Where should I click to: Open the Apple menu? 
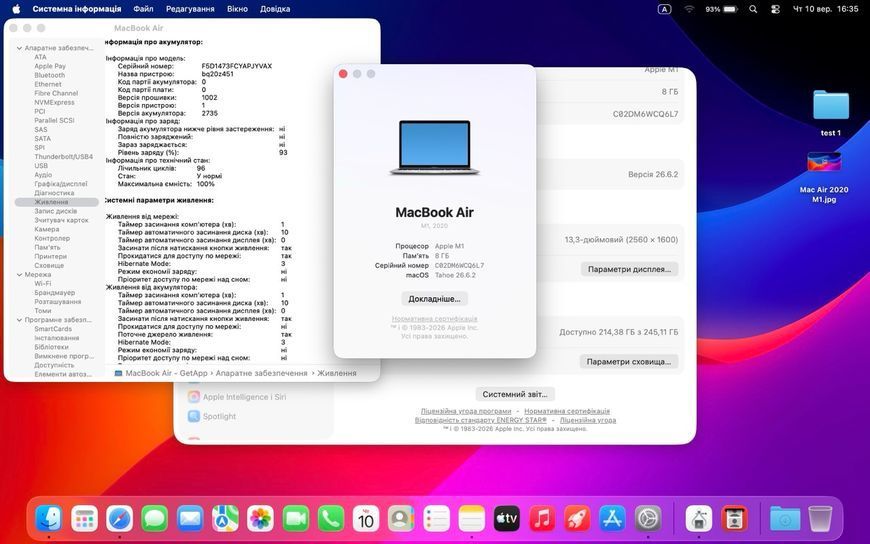coord(16,9)
